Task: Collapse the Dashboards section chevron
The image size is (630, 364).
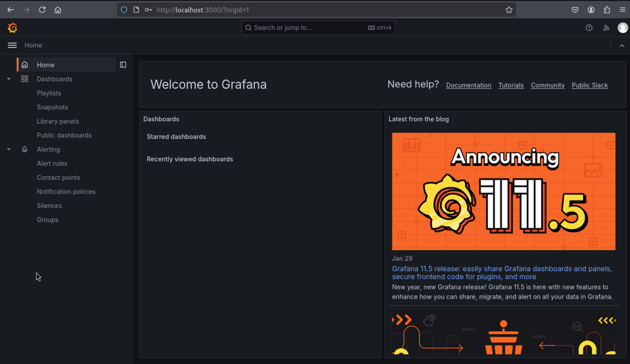Action: [9, 79]
